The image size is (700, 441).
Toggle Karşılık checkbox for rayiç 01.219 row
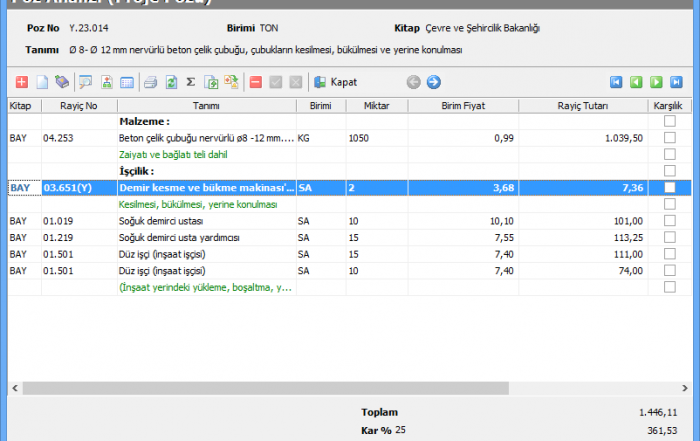669,238
